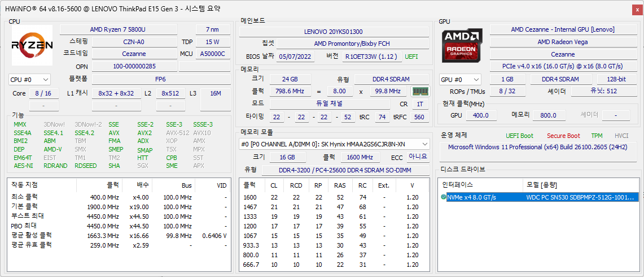Click the 1 GB GPU memory field
644x277 pixels.
[507, 80]
